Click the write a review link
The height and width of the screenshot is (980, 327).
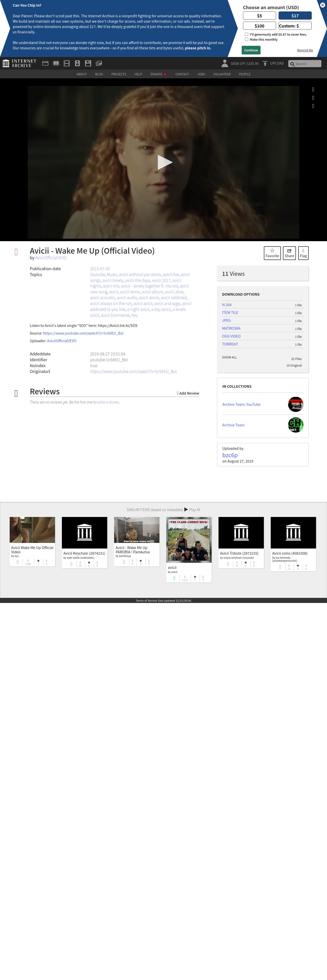pyautogui.click(x=108, y=402)
